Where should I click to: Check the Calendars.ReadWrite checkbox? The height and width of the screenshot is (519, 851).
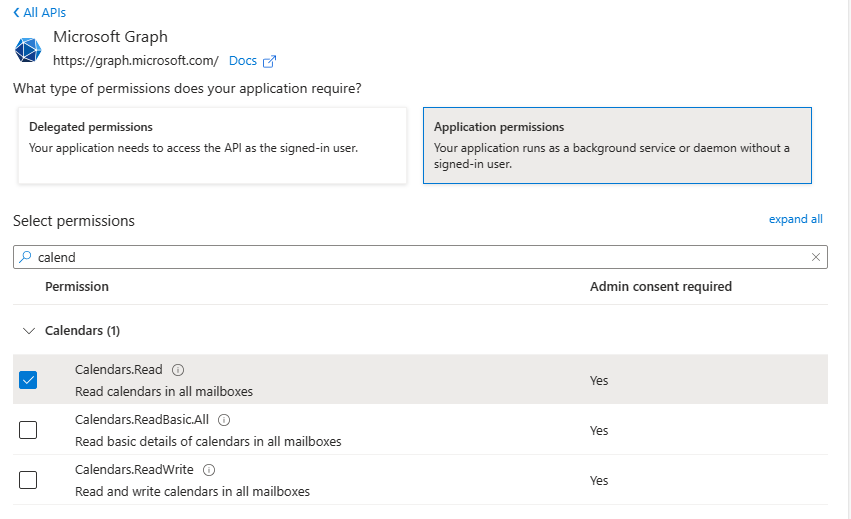28,480
